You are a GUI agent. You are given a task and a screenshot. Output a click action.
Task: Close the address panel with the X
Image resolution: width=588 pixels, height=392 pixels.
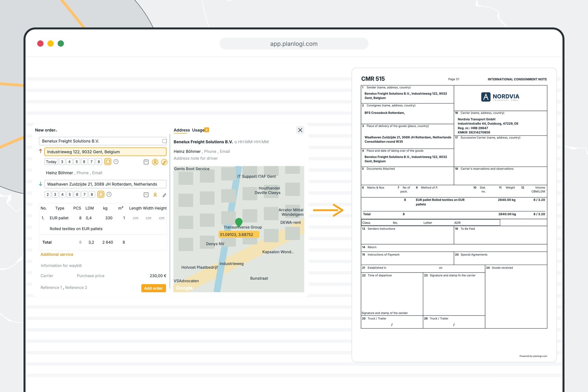tap(300, 130)
